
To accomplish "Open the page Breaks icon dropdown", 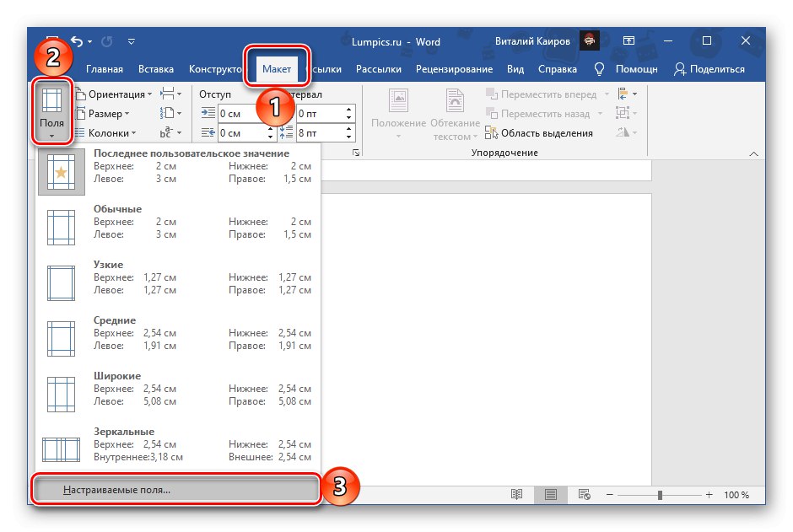I will (x=170, y=94).
